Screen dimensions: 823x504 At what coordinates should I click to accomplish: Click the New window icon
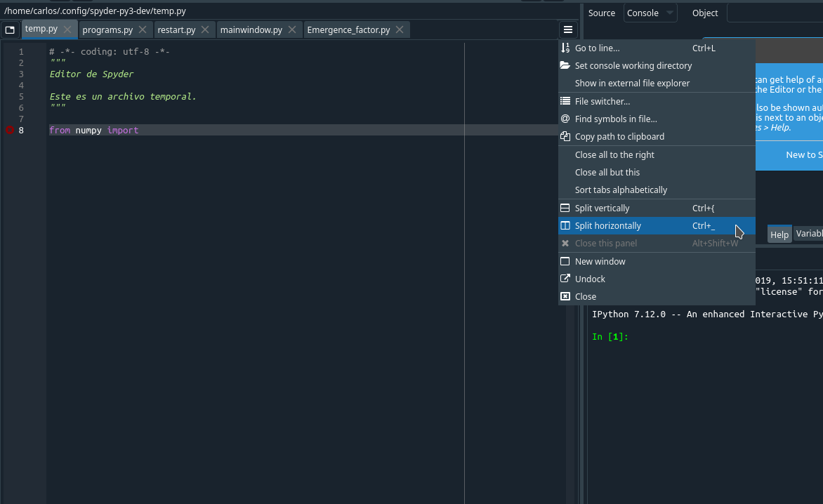pos(565,261)
